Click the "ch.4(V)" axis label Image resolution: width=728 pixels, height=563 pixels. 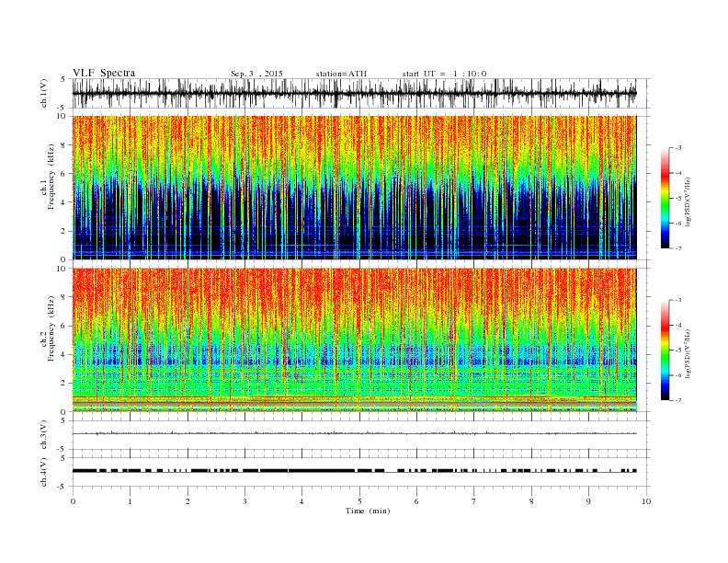coord(44,472)
